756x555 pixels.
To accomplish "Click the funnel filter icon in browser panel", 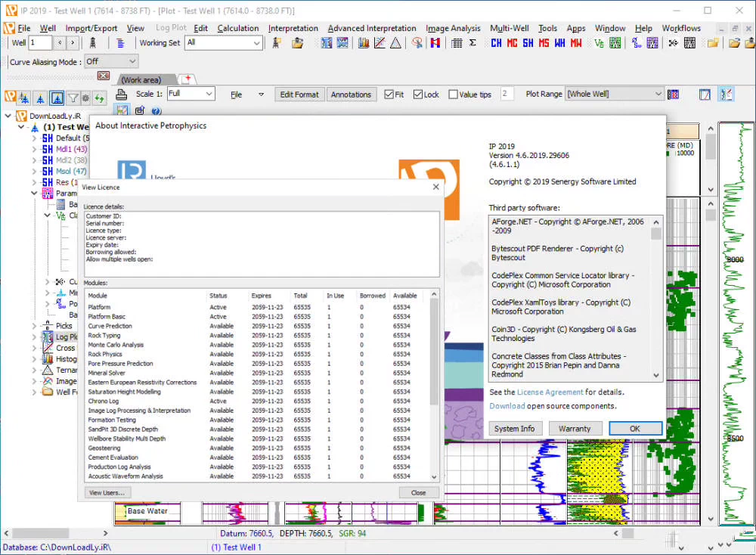I will (73, 98).
